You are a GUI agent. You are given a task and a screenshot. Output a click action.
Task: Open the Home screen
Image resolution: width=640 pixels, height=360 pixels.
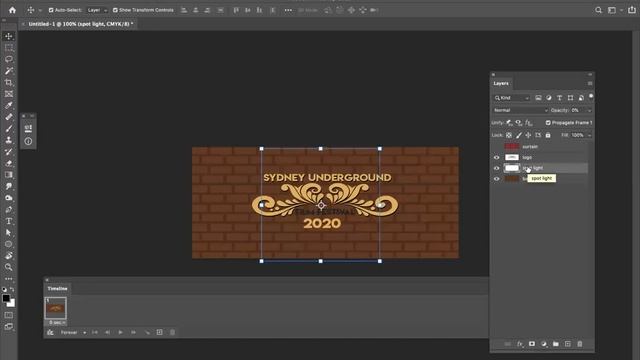point(12,10)
